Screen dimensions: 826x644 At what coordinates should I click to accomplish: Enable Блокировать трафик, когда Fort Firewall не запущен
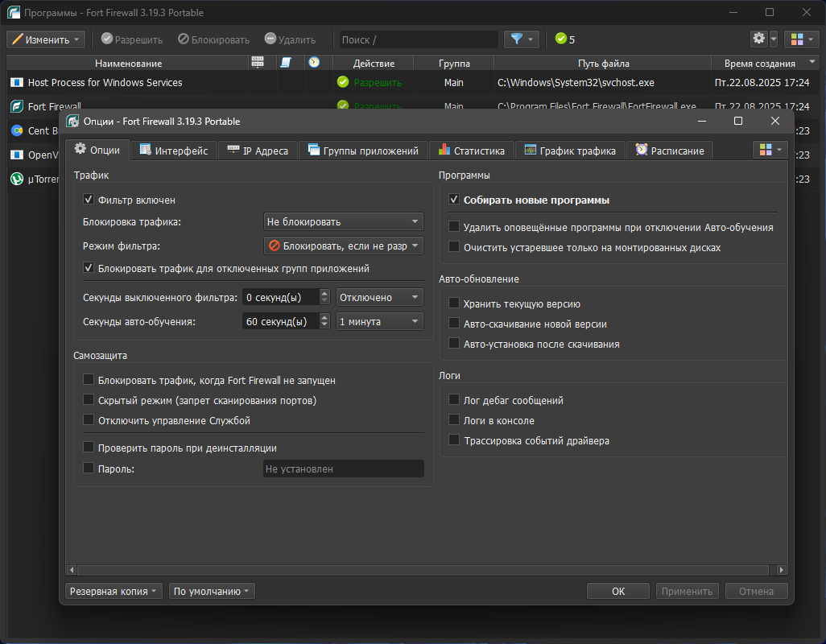(x=89, y=380)
